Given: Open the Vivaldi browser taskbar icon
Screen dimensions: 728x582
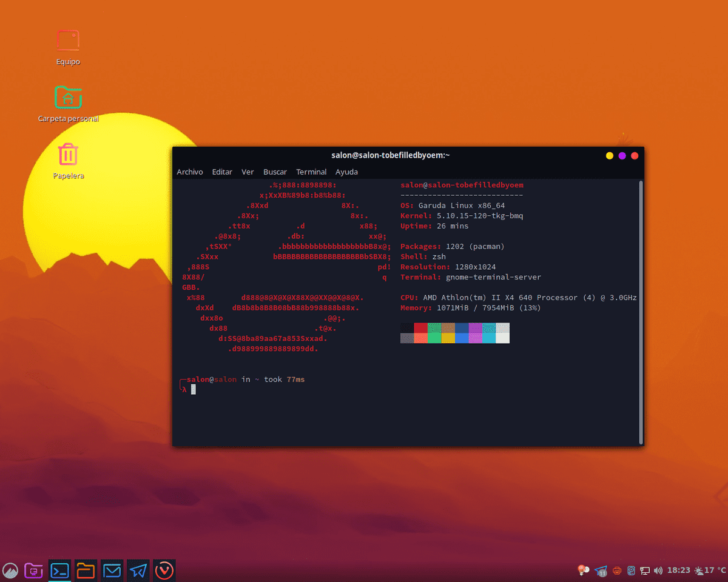Looking at the screenshot, I should pyautogui.click(x=164, y=570).
